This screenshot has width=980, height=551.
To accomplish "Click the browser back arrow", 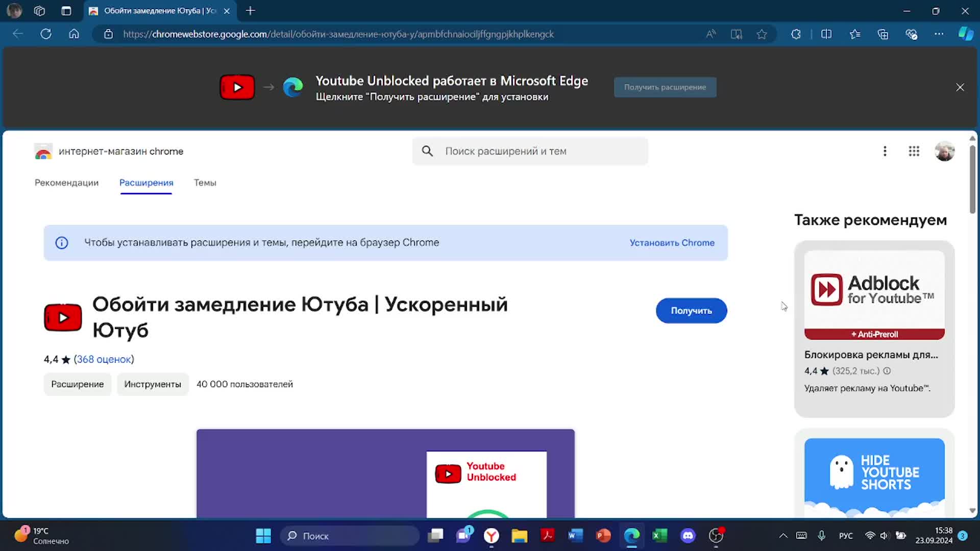I will (18, 34).
